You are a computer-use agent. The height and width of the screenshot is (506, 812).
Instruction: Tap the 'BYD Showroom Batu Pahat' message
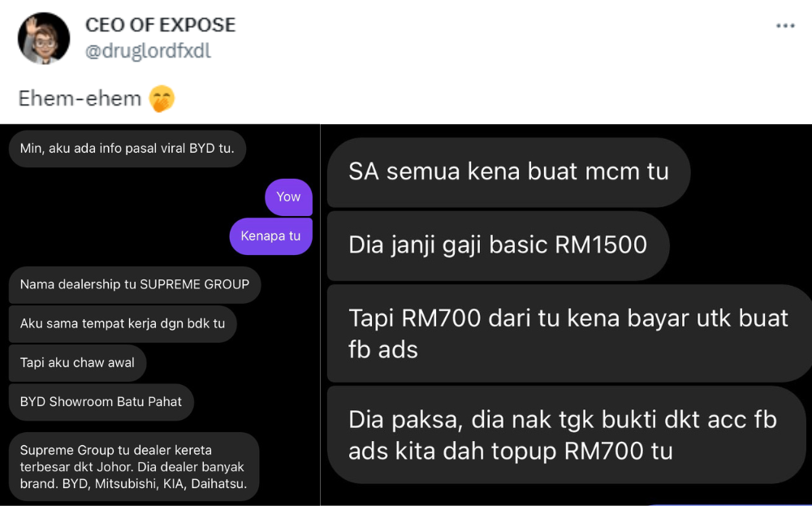tap(101, 402)
